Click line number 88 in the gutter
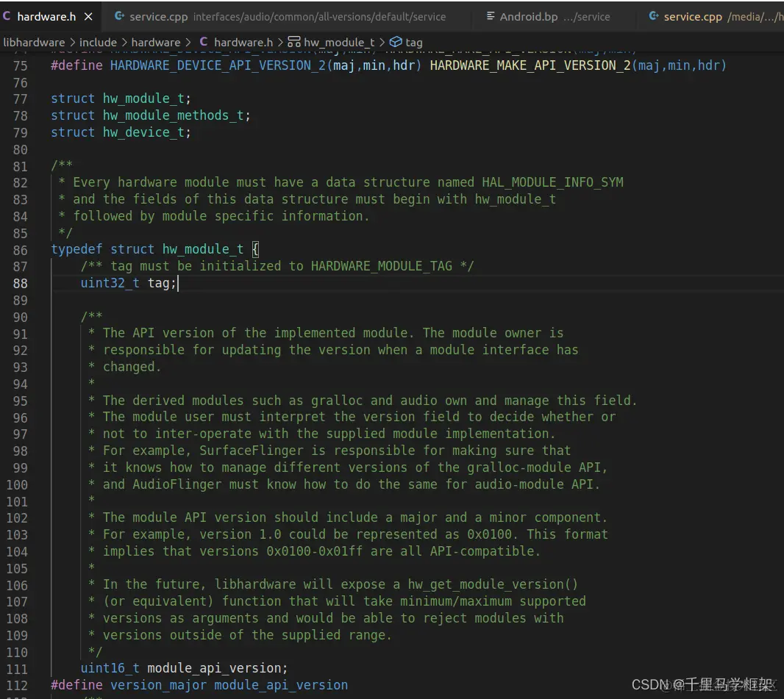 coord(21,284)
